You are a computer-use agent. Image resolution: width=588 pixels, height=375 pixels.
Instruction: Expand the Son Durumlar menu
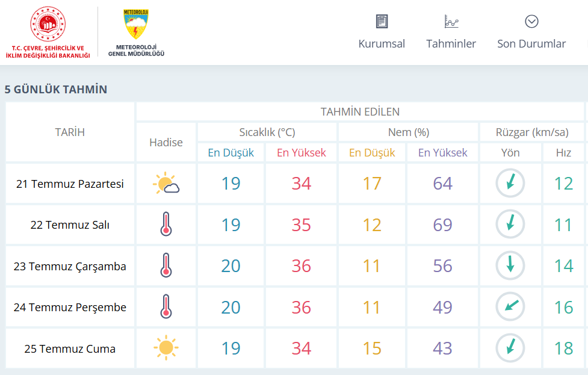[531, 44]
